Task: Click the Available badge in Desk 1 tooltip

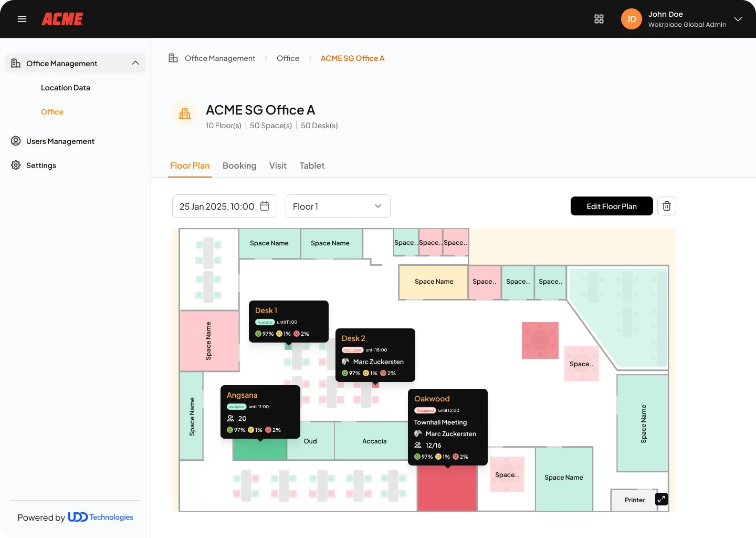Action: pos(265,322)
